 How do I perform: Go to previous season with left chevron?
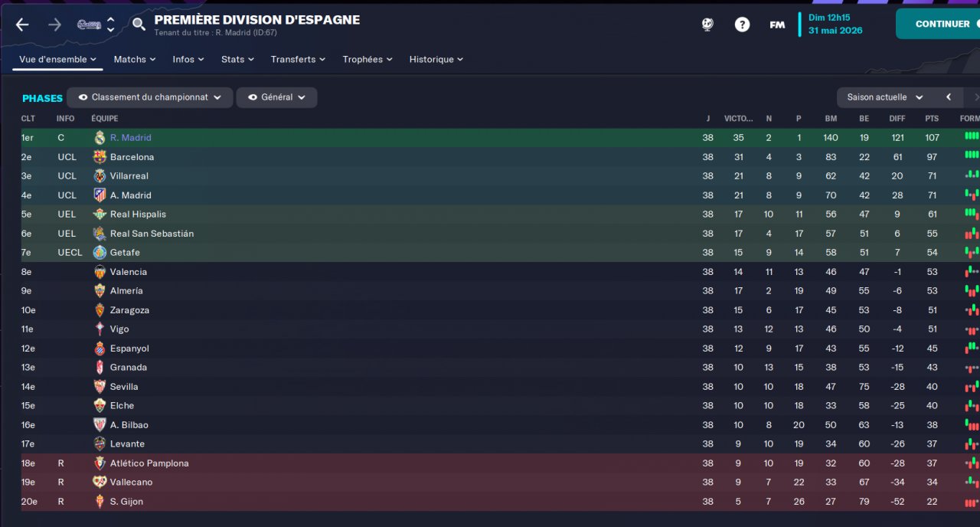[x=949, y=97]
